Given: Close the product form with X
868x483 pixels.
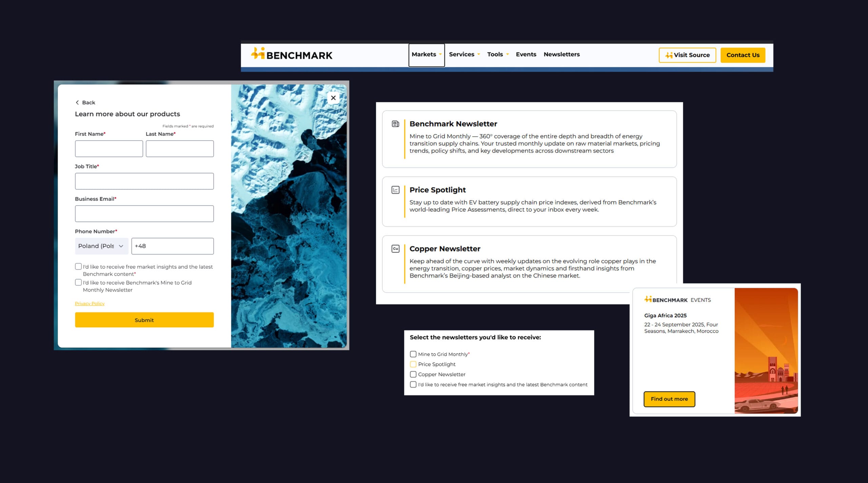Looking at the screenshot, I should [333, 98].
